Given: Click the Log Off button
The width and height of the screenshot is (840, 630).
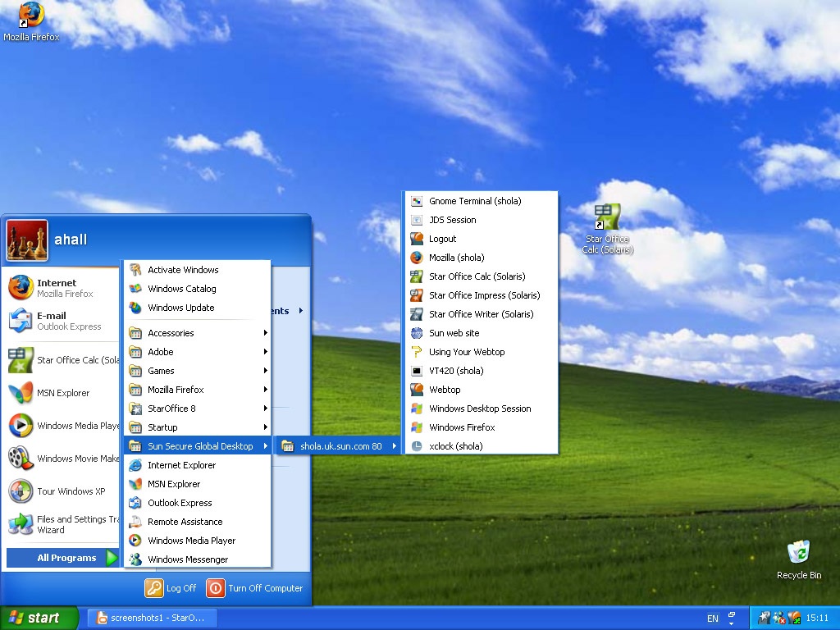Looking at the screenshot, I should pyautogui.click(x=171, y=588).
